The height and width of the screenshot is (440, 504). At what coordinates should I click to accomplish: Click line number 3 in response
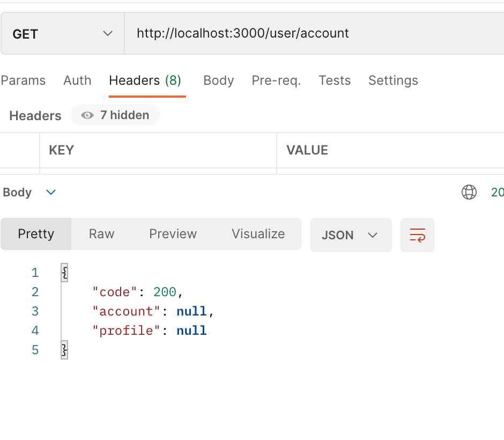[x=35, y=311]
